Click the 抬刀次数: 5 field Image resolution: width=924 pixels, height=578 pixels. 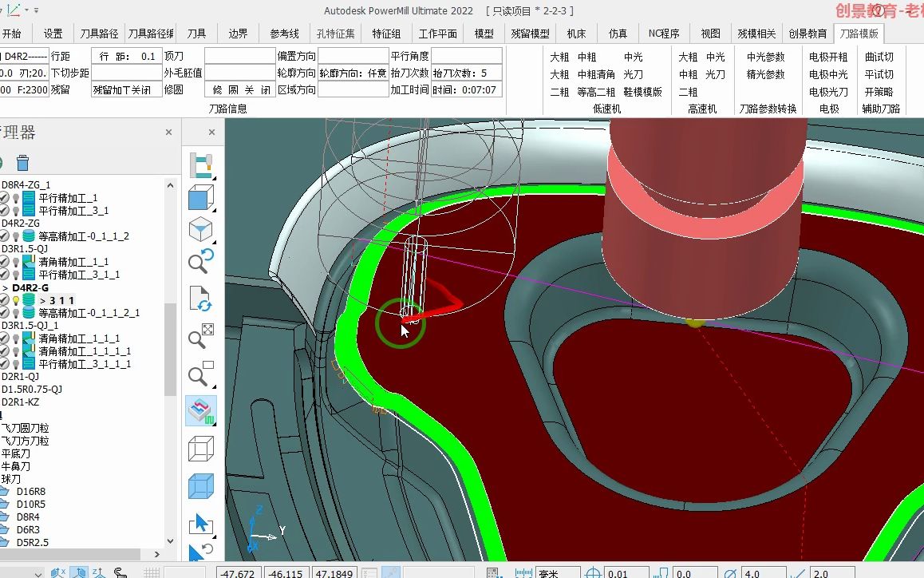pos(467,73)
